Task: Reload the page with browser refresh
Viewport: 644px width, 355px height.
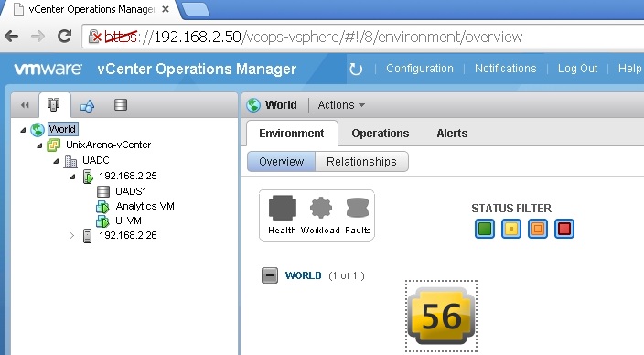Action: point(64,37)
